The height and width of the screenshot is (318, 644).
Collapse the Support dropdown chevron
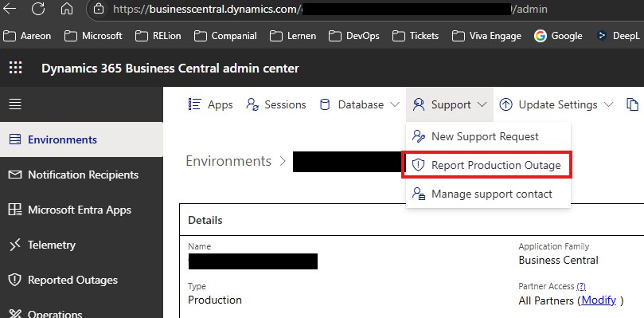click(x=482, y=104)
